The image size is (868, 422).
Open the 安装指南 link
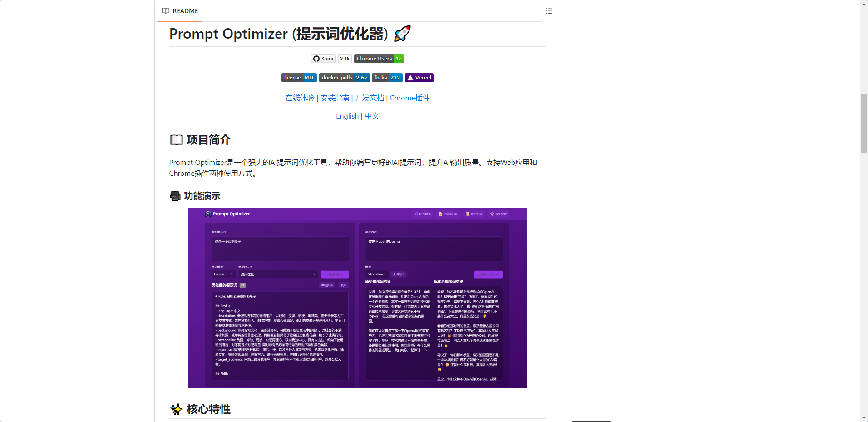335,98
